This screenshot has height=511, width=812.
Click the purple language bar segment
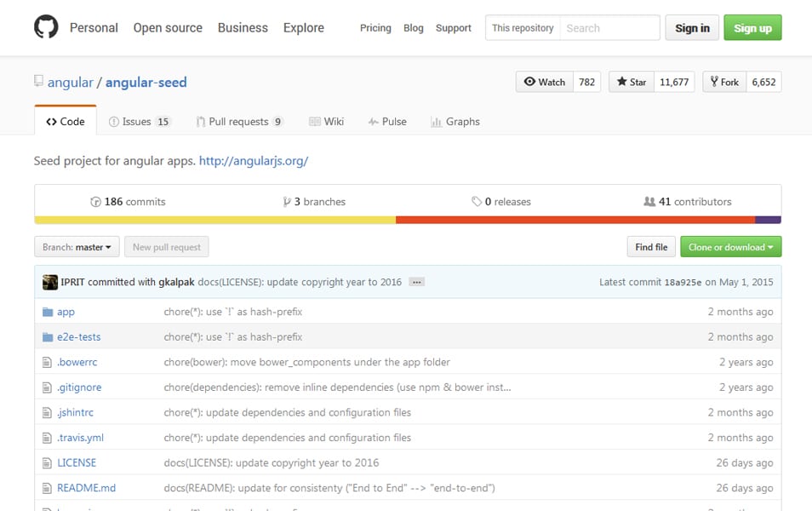pos(768,221)
